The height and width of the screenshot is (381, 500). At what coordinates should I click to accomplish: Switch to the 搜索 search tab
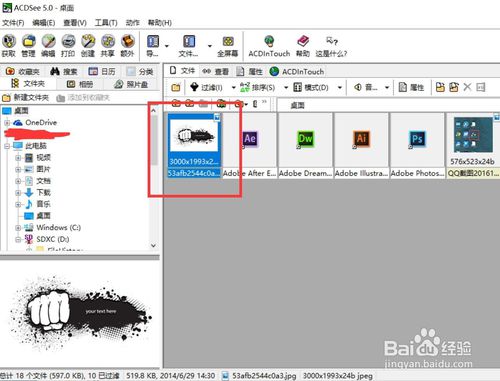[64, 71]
